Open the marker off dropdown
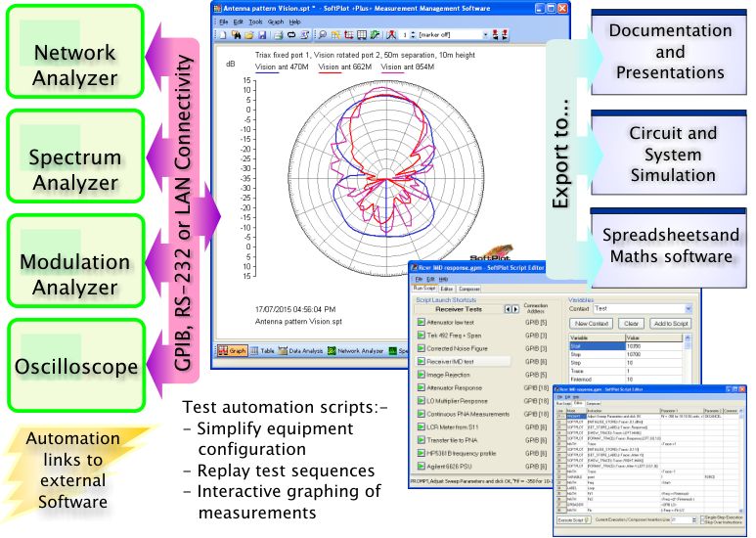The width and height of the screenshot is (756, 538). coord(485,34)
